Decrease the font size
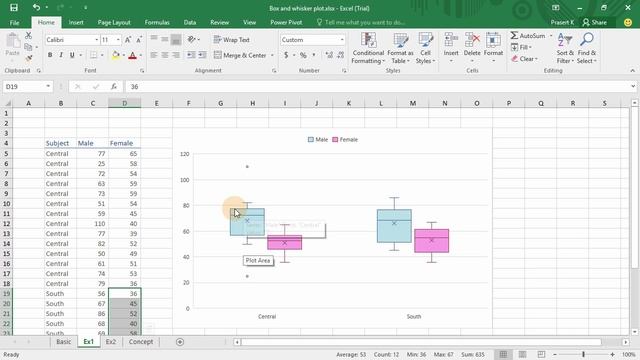 (x=139, y=40)
